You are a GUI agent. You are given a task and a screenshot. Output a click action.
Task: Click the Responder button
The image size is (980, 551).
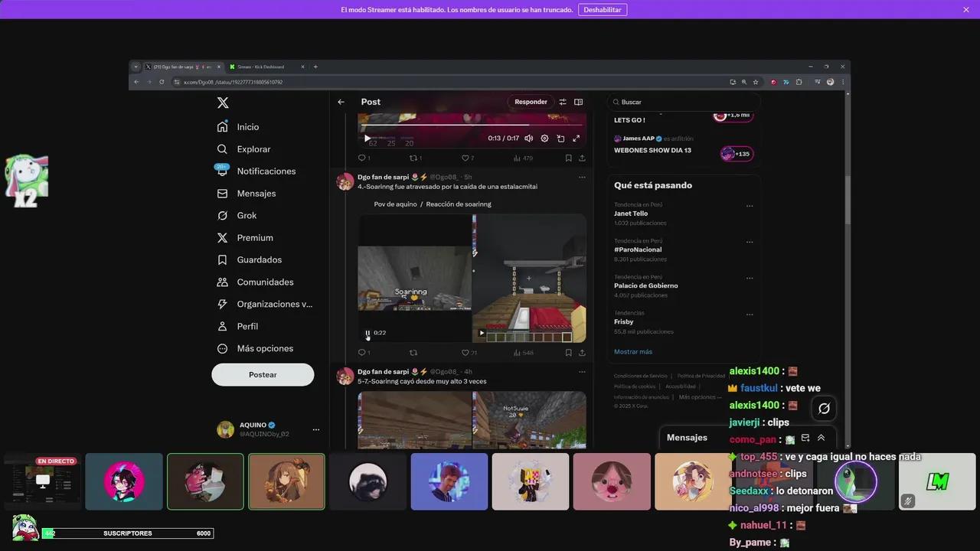[531, 102]
